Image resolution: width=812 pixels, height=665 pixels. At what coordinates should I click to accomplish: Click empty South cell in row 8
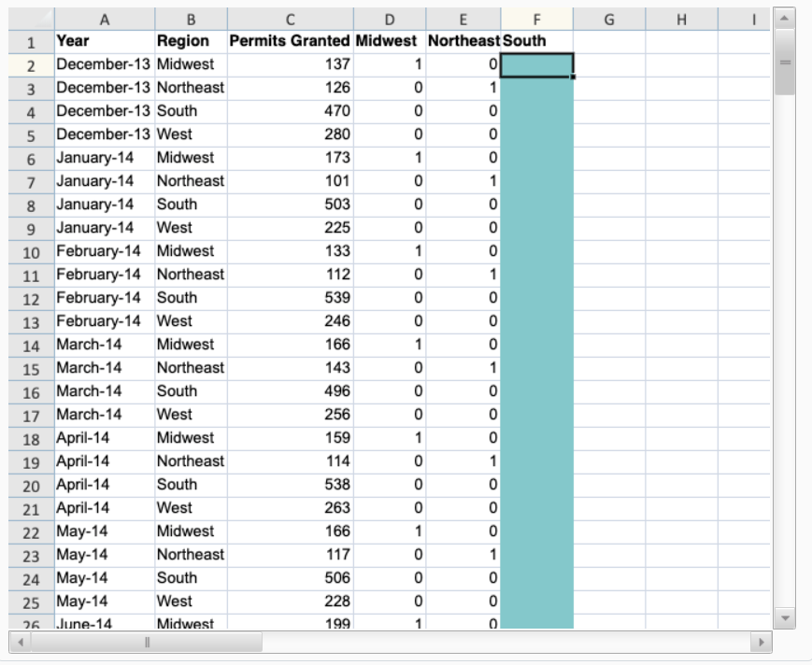tap(536, 205)
